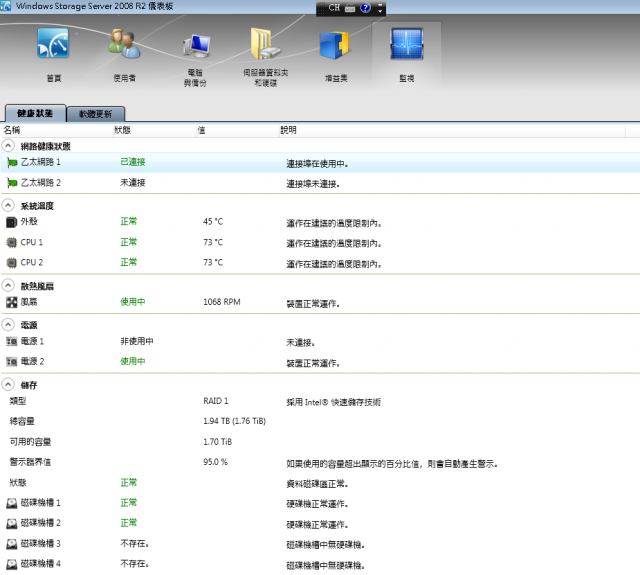Click the 1.70 TiB available capacity value
The image size is (640, 575).
tap(218, 442)
